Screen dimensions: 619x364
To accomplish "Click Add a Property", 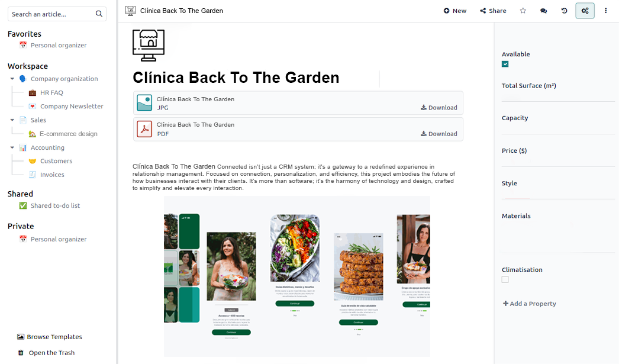I will pyautogui.click(x=530, y=303).
